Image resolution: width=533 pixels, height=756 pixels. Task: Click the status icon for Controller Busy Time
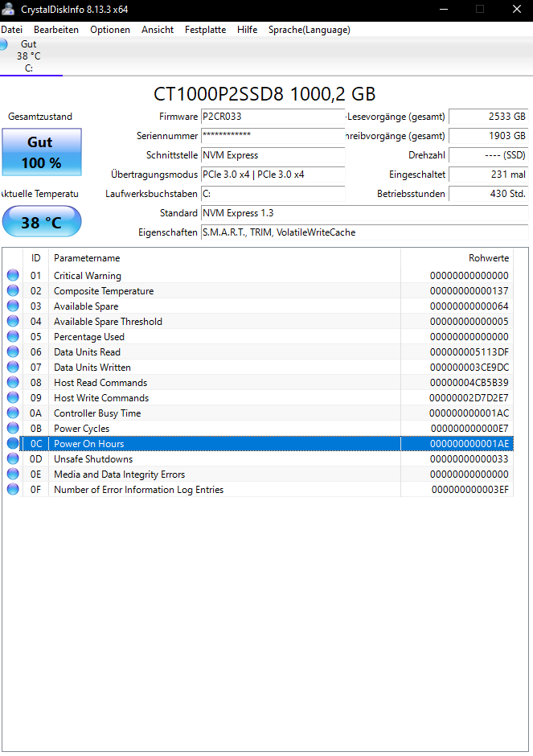click(x=13, y=413)
